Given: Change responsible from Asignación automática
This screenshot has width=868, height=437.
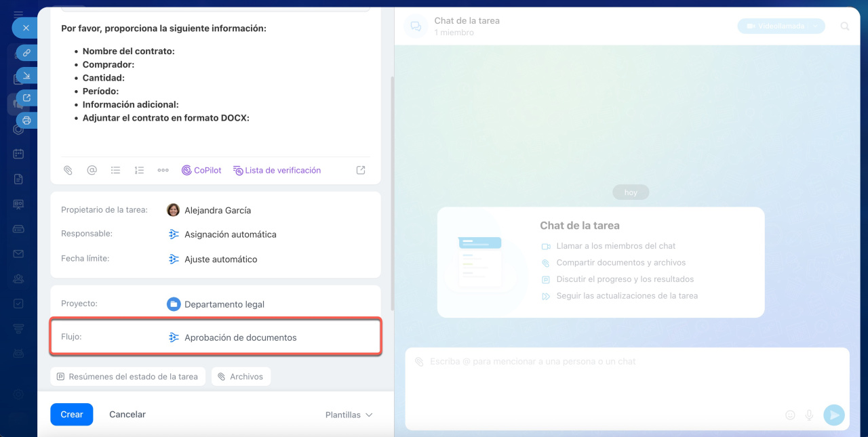Looking at the screenshot, I should tap(230, 234).
